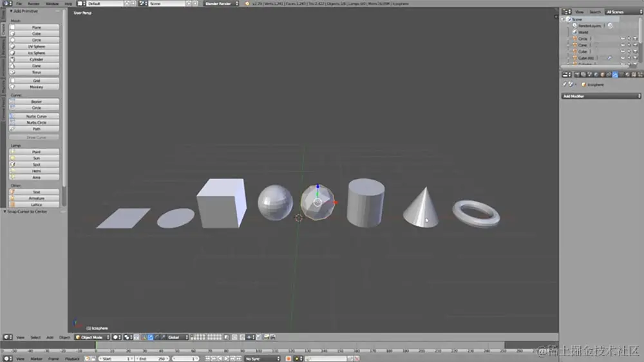Open the Global transform orientation dropdown

pos(178,338)
